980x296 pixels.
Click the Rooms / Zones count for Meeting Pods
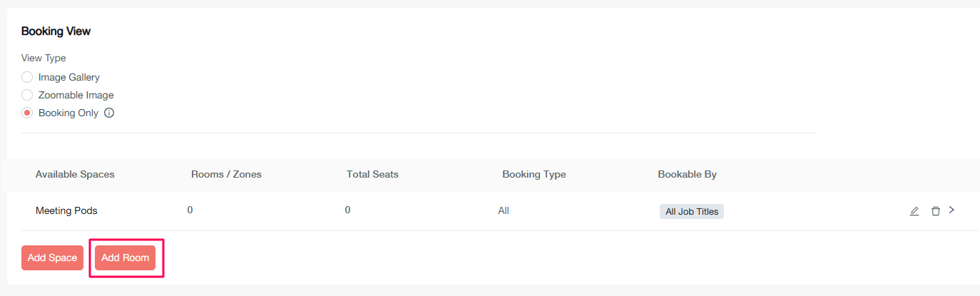point(190,210)
